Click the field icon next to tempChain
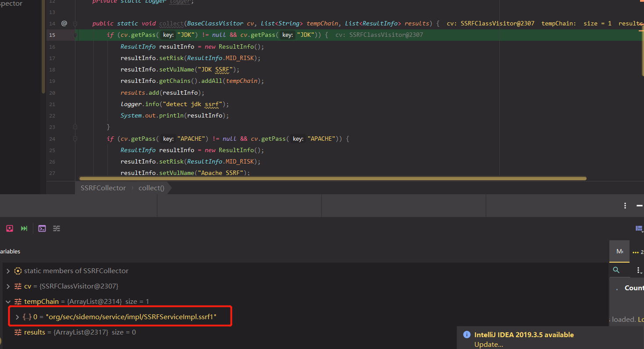644x349 pixels. 18,302
